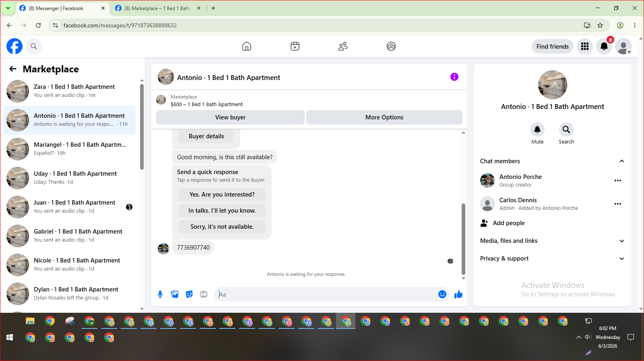Open Windows notification center icon
This screenshot has height=361, width=644.
click(631, 337)
